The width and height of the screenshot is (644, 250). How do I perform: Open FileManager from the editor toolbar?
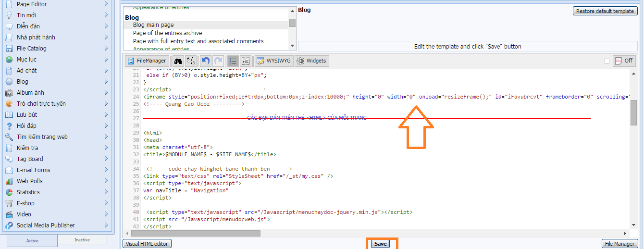(147, 61)
